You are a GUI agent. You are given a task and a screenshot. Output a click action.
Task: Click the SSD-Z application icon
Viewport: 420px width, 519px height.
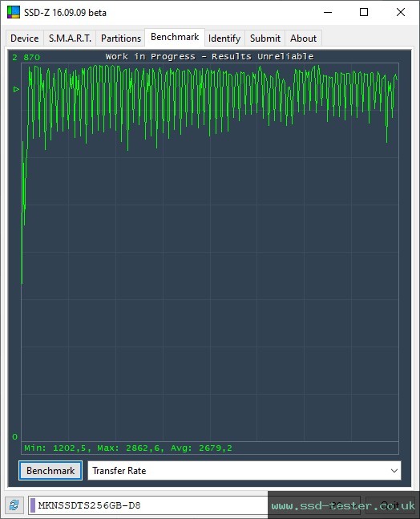click(14, 12)
